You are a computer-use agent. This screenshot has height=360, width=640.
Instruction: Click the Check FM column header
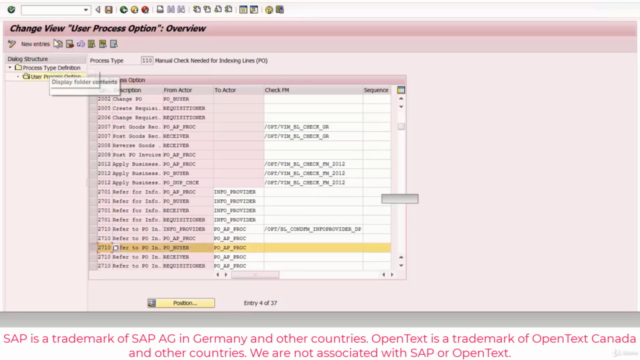pyautogui.click(x=313, y=90)
